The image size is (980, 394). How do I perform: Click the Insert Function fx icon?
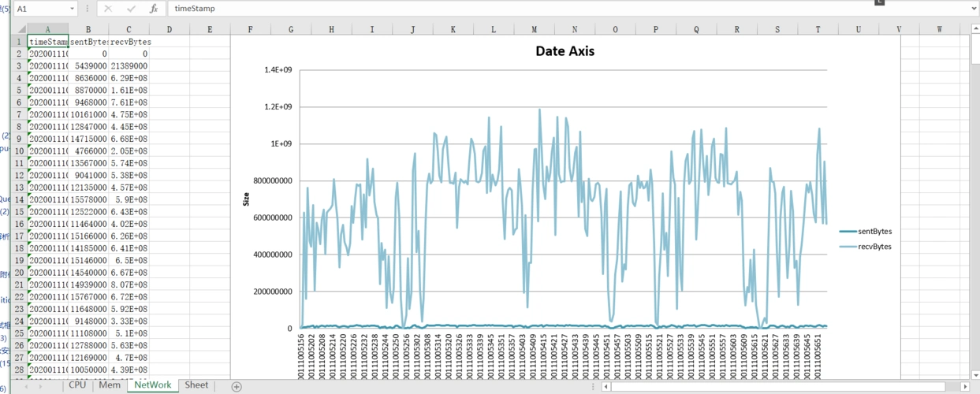point(155,9)
